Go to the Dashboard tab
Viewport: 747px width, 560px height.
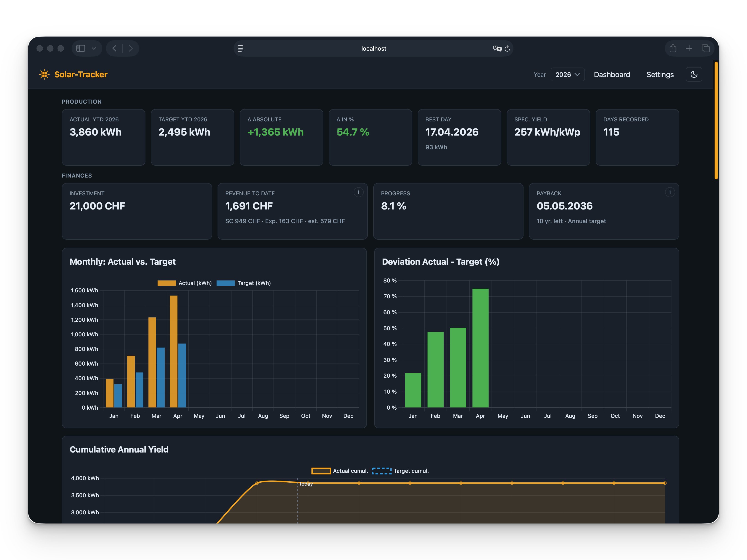click(612, 74)
